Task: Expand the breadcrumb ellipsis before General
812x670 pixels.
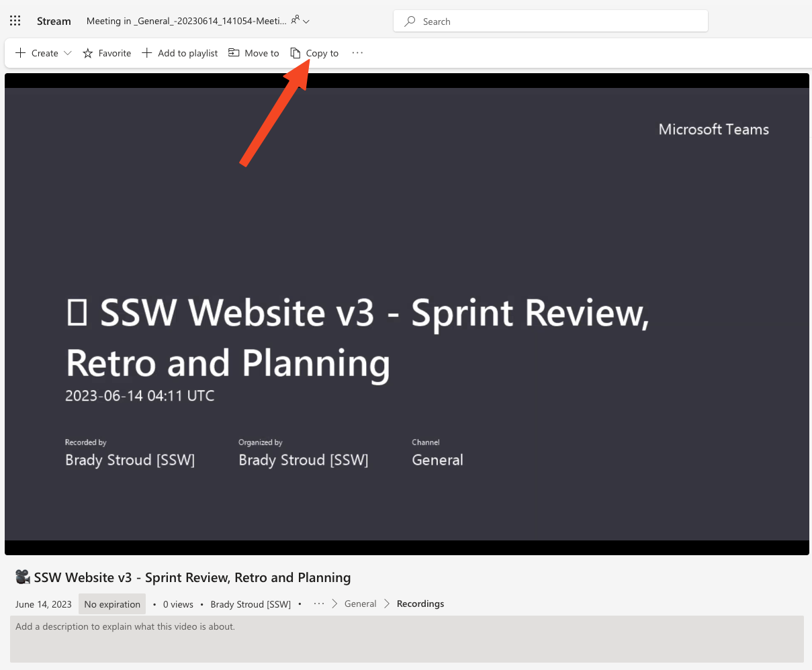Action: pos(319,604)
